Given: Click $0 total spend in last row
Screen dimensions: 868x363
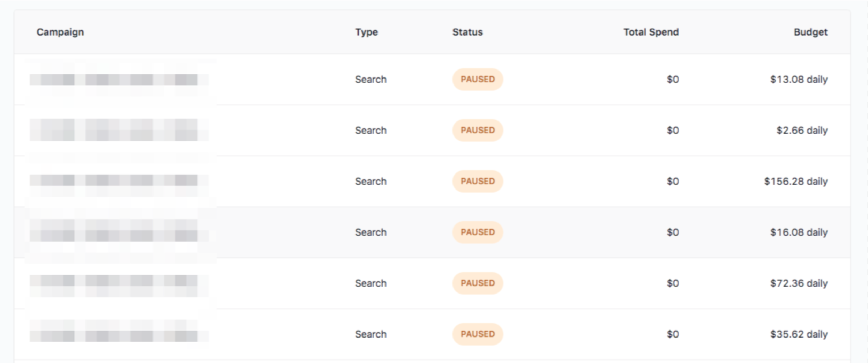Looking at the screenshot, I should (673, 334).
